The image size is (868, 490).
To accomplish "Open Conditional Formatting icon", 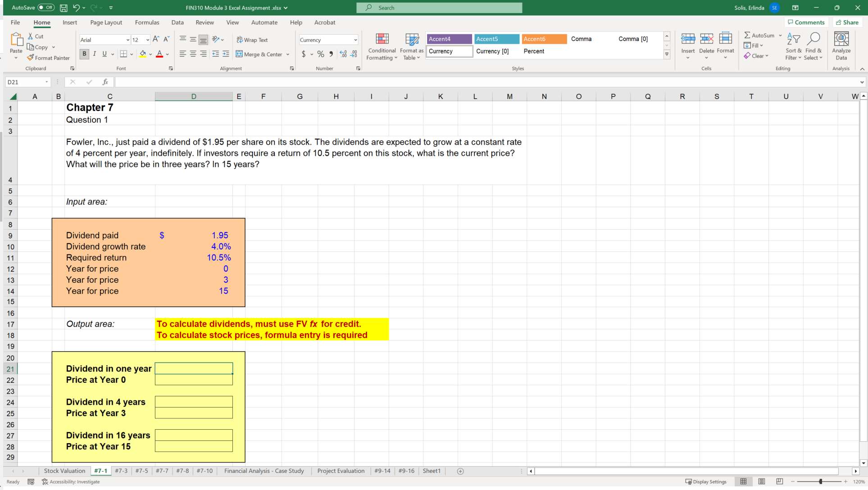I will 382,39.
